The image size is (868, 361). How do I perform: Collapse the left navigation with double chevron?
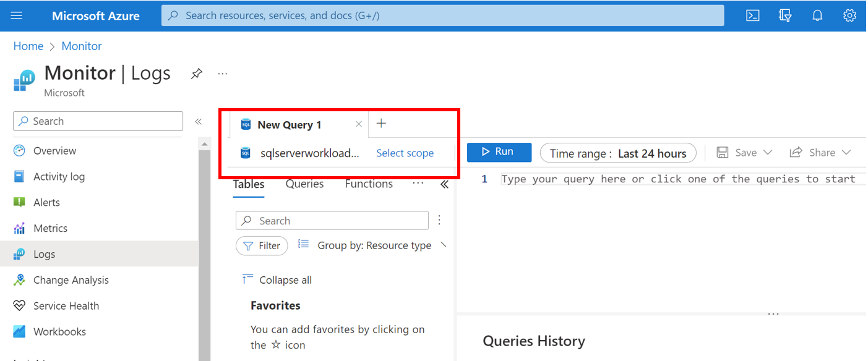[x=198, y=121]
